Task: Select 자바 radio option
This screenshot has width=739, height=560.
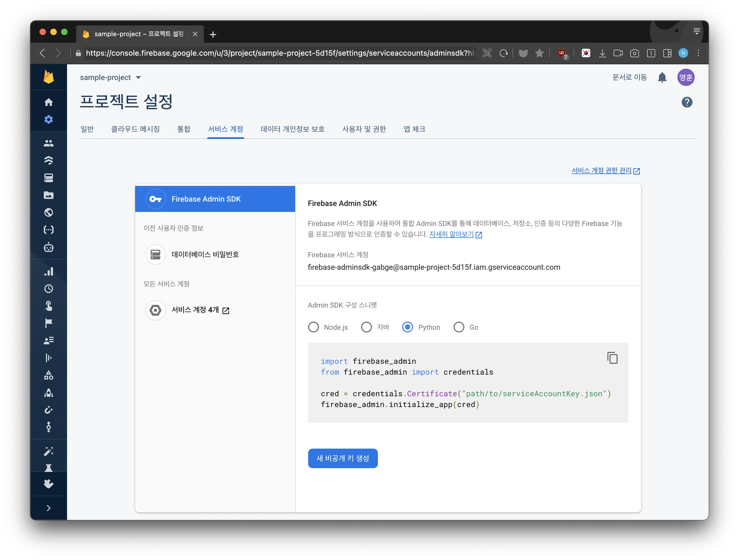Action: [x=367, y=327]
